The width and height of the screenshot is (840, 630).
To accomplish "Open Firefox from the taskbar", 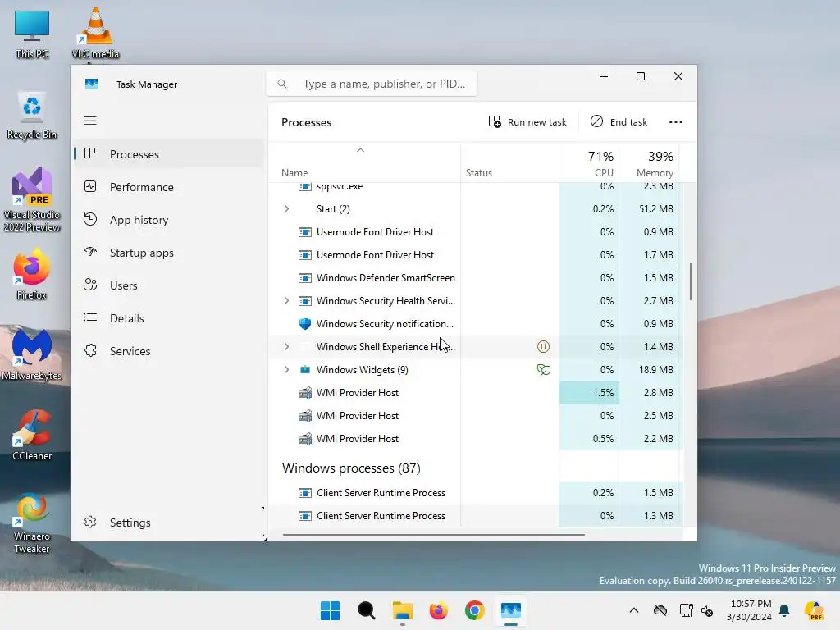I will (439, 610).
